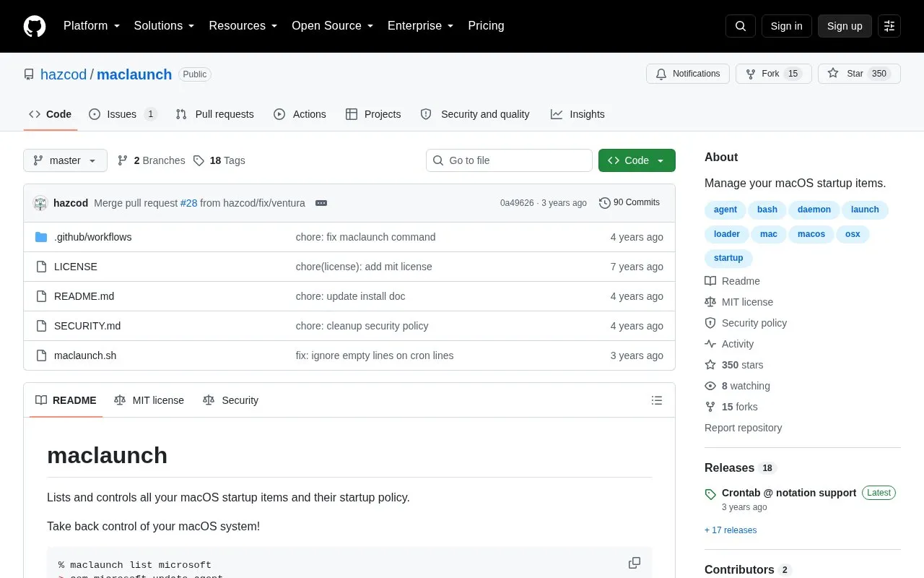The height and width of the screenshot is (578, 924).
Task: Open the master branch selector
Action: (x=65, y=160)
